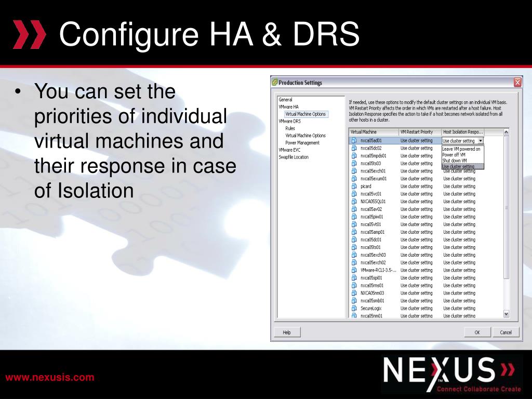The image size is (532, 399).
Task: Sort by VM Restart Priority column header
Action: 420,132
